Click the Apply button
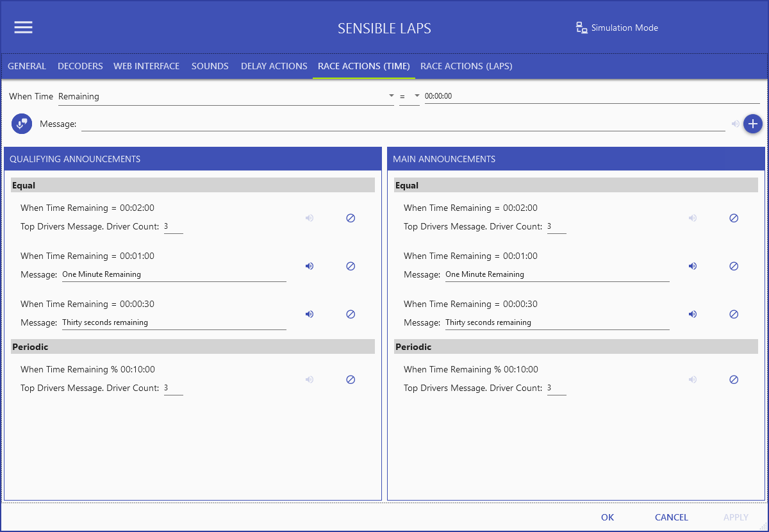Image resolution: width=769 pixels, height=532 pixels. click(x=736, y=517)
